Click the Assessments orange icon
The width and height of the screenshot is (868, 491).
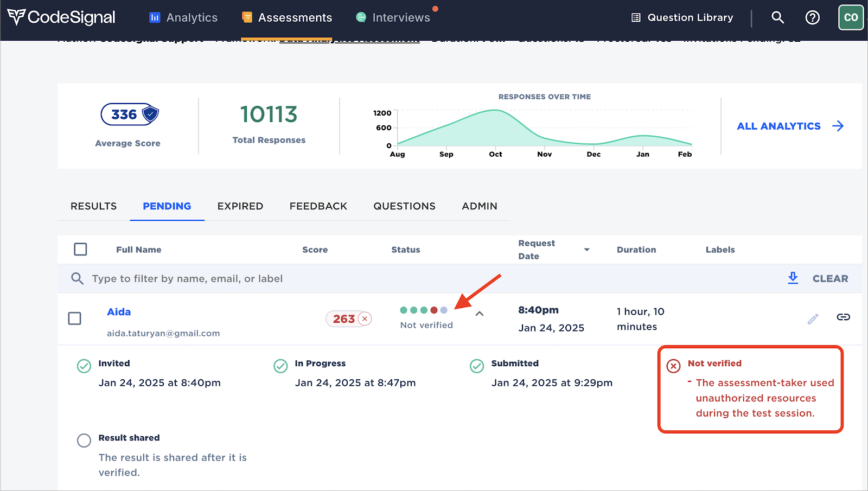coord(247,17)
